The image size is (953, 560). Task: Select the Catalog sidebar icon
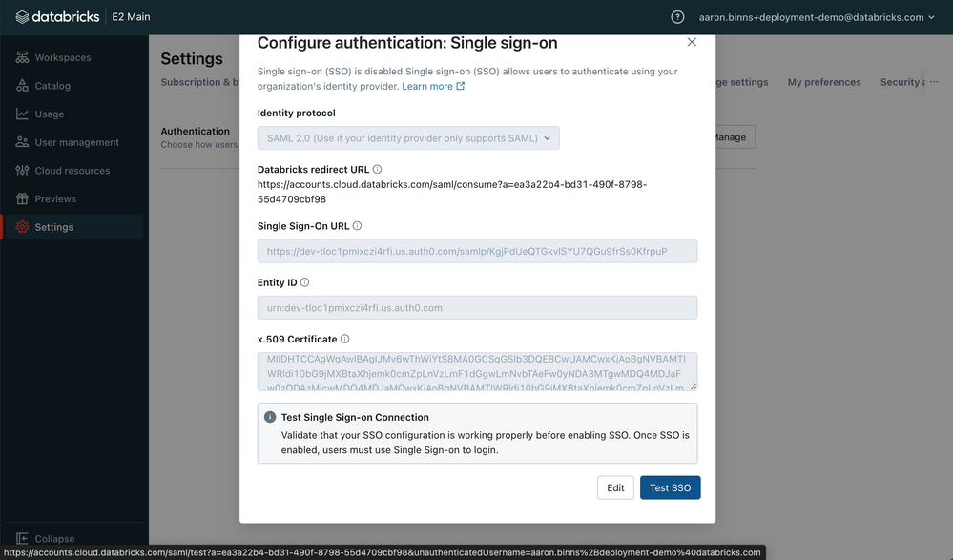point(22,86)
